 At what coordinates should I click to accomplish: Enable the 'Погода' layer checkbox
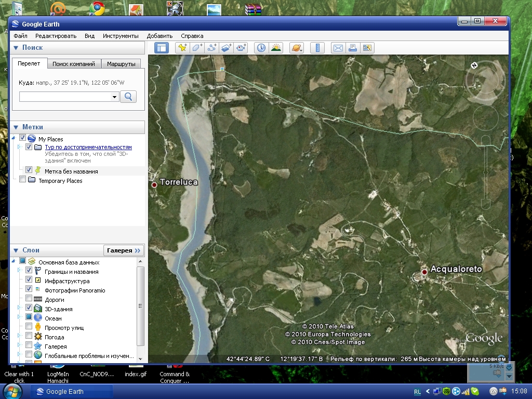29,336
